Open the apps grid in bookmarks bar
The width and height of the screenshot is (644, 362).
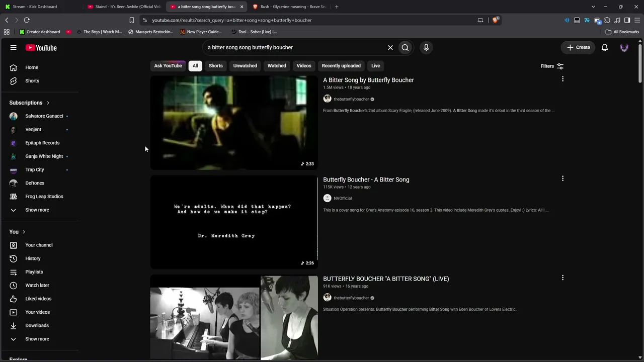7,32
